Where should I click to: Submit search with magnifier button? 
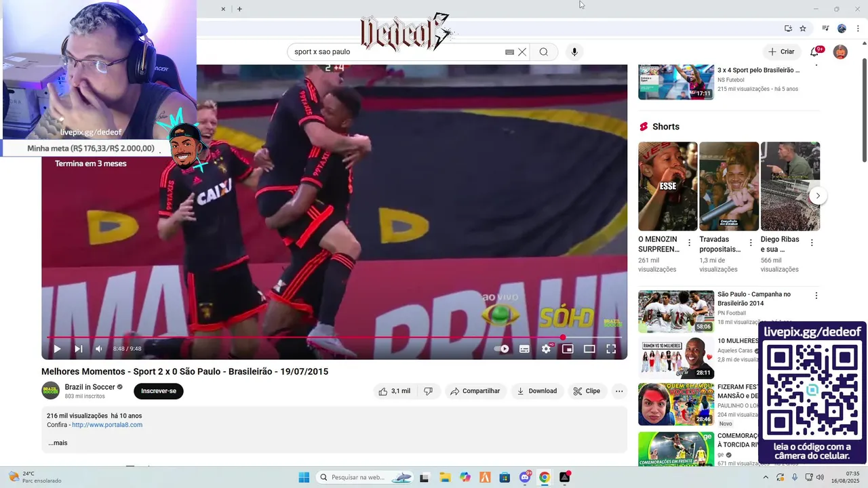(543, 52)
